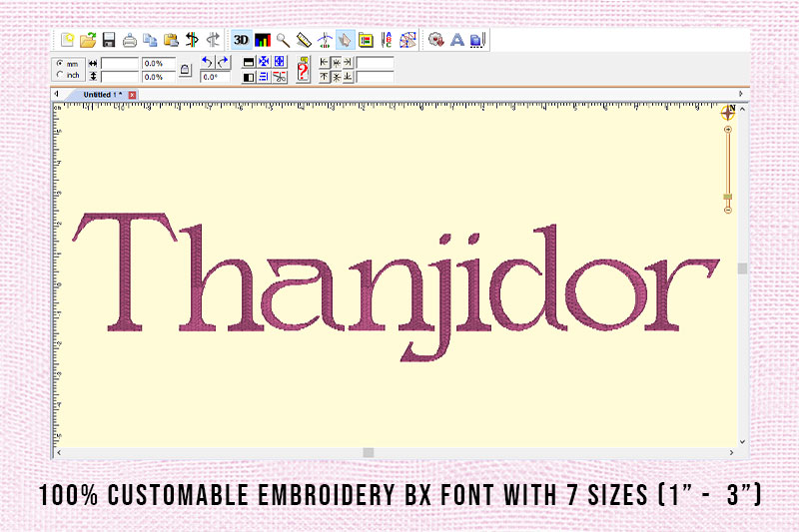Click the horizontal scrollbar thumb
The image size is (799, 532).
[369, 452]
